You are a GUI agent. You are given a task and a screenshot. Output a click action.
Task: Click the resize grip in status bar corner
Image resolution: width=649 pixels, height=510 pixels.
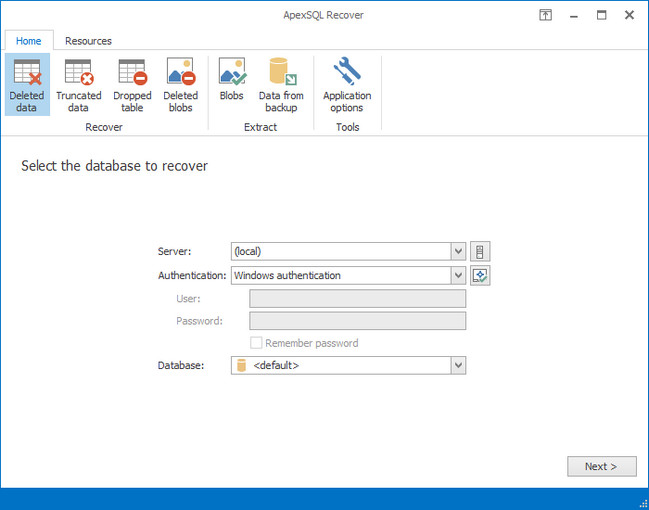tap(643, 504)
